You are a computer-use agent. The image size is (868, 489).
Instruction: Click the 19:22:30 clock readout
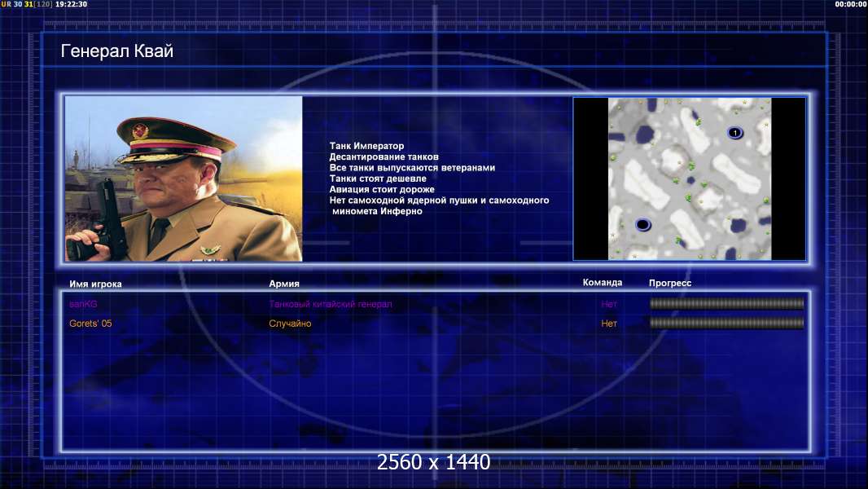pyautogui.click(x=71, y=4)
